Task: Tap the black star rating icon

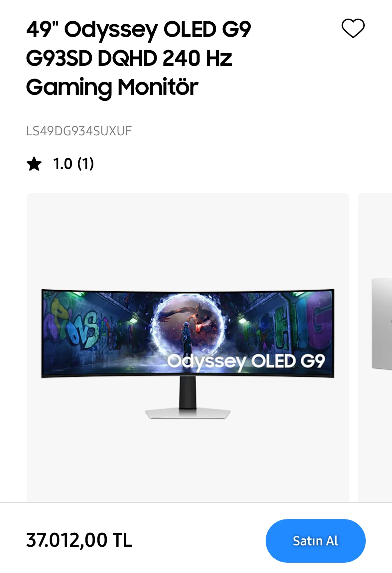Action: pyautogui.click(x=34, y=164)
